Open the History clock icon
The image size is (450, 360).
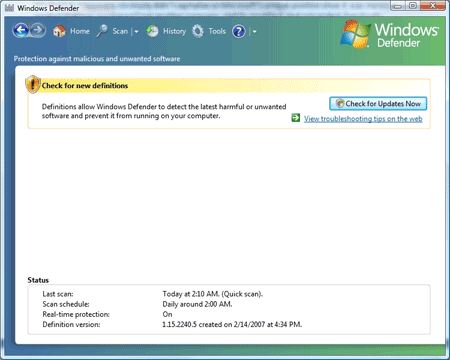152,31
